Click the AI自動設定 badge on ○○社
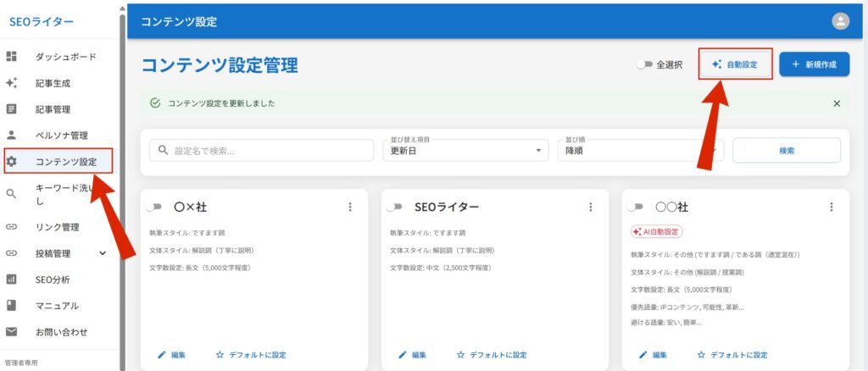Image resolution: width=868 pixels, height=371 pixels. coord(657,231)
